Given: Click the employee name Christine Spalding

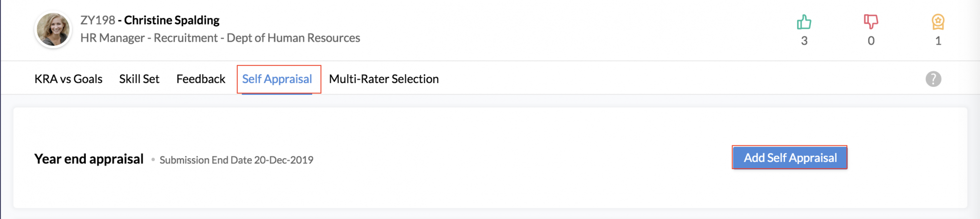Looking at the screenshot, I should (x=171, y=20).
